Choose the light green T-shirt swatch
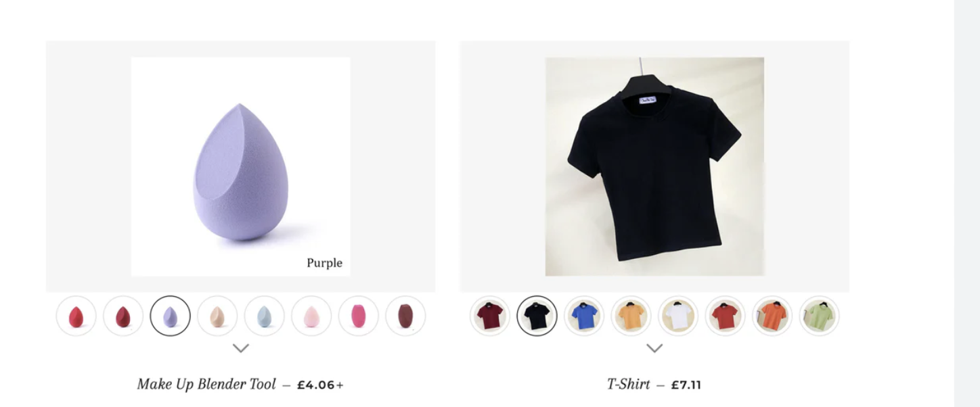Screen dimensions: 980x407 819,316
